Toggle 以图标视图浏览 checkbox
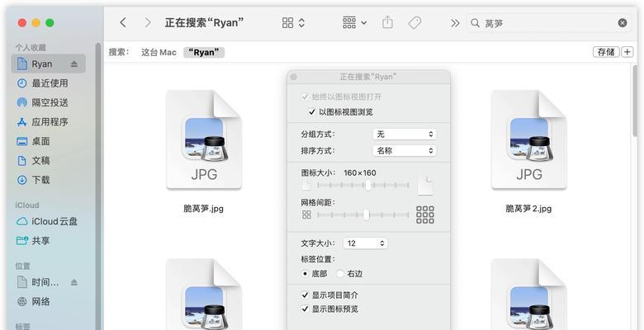The width and height of the screenshot is (644, 330). pyautogui.click(x=312, y=111)
